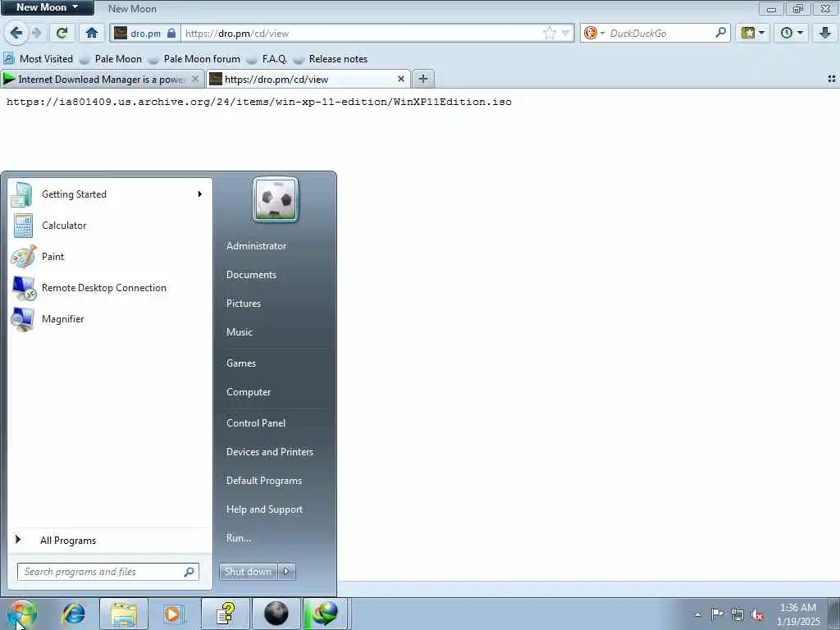
Task: Click the search magnifier in DuckDuckGo box
Action: pyautogui.click(x=720, y=33)
